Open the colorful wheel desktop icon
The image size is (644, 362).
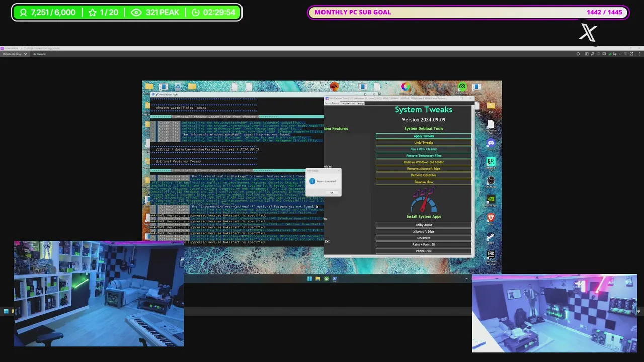[x=406, y=87]
